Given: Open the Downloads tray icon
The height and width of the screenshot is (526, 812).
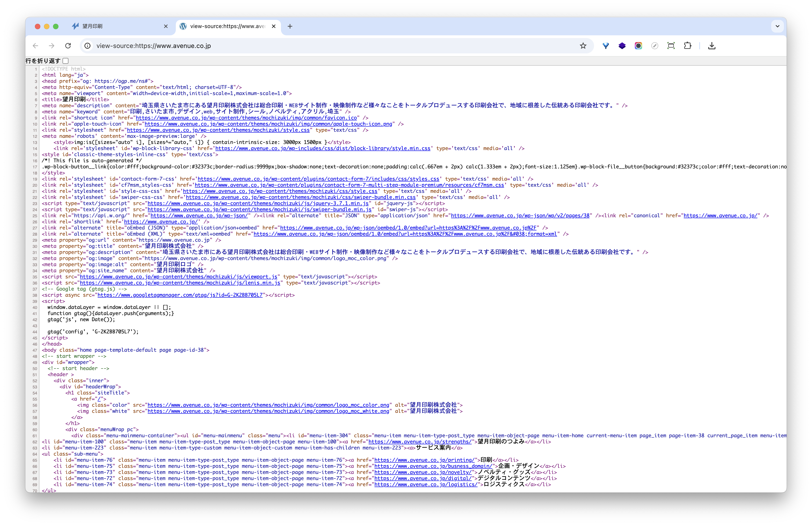Looking at the screenshot, I should 712,46.
